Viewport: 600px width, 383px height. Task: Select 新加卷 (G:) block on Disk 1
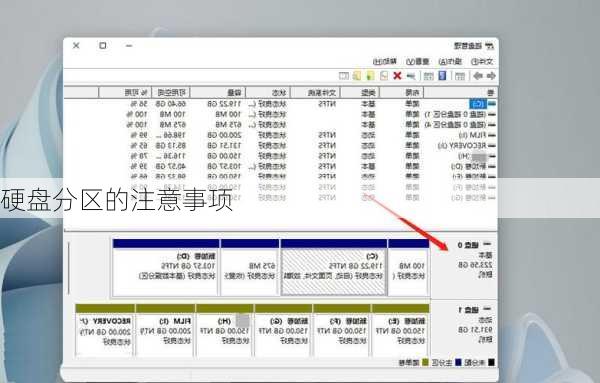[x=283, y=331]
